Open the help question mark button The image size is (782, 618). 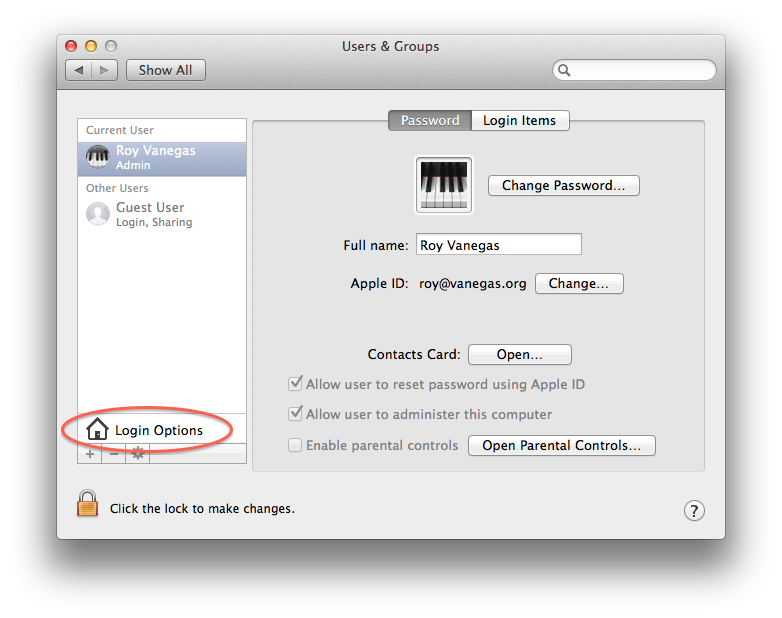coord(695,510)
